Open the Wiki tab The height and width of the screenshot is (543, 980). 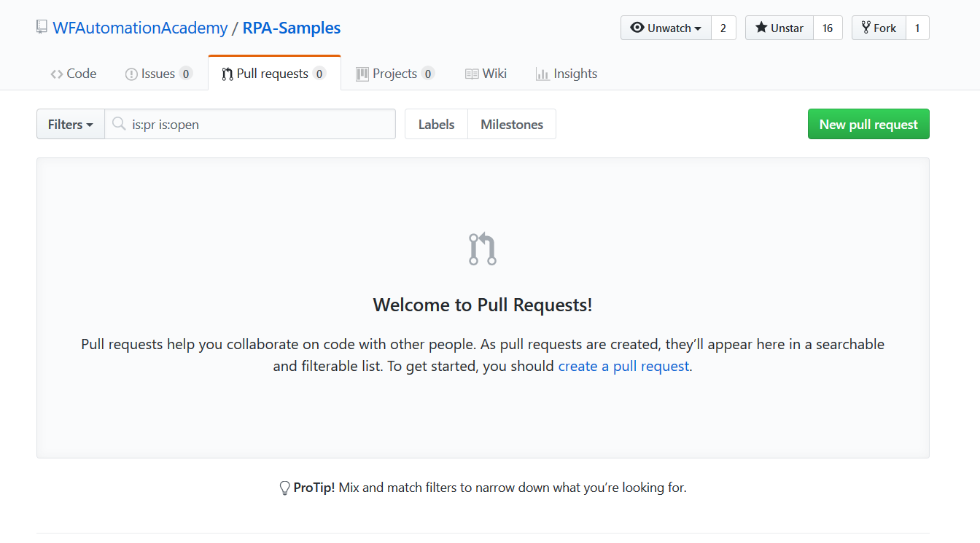click(486, 74)
